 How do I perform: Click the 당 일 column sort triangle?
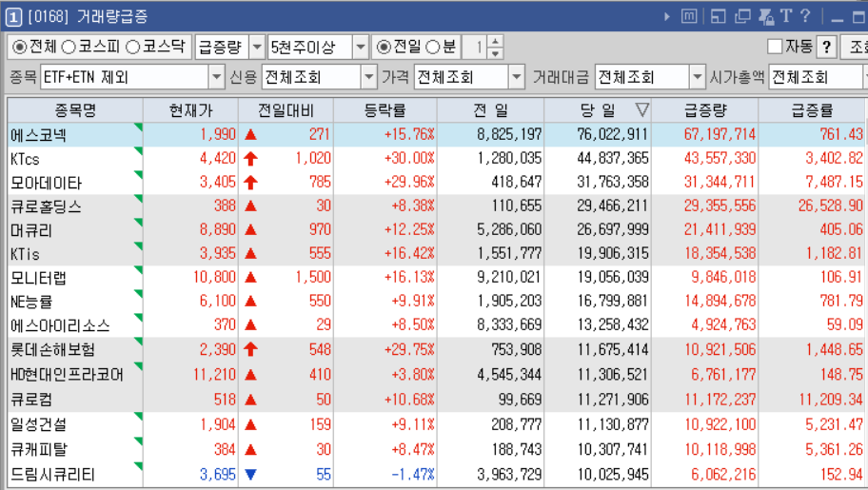pos(642,109)
